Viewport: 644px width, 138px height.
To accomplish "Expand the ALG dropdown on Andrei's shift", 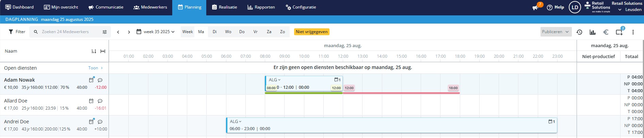I will [x=236, y=122].
